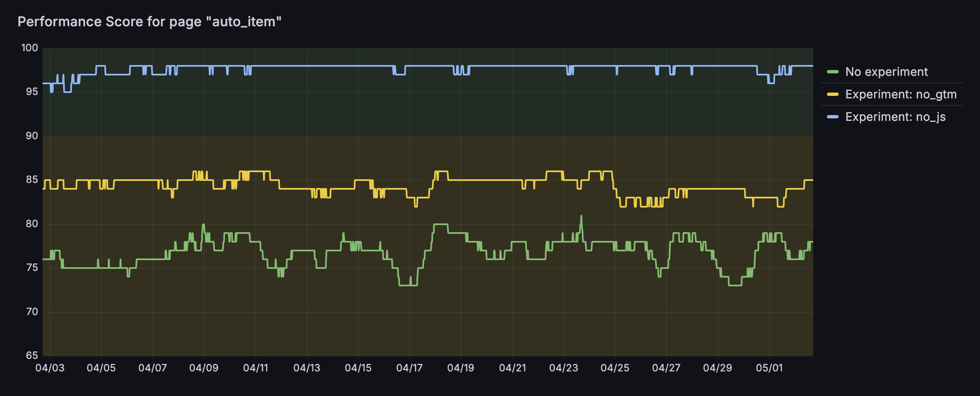980x396 pixels.
Task: Toggle the "No experiment" series in legend
Action: pyautogui.click(x=886, y=72)
